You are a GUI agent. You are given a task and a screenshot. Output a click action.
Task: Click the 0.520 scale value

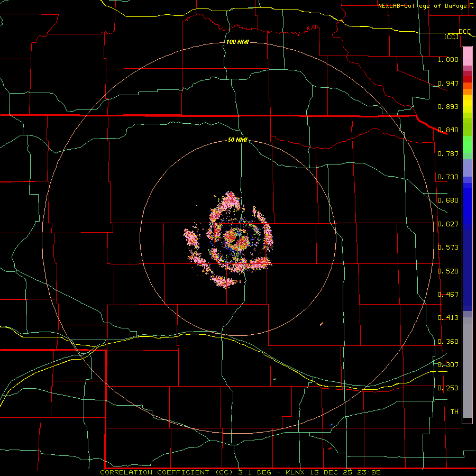(448, 271)
